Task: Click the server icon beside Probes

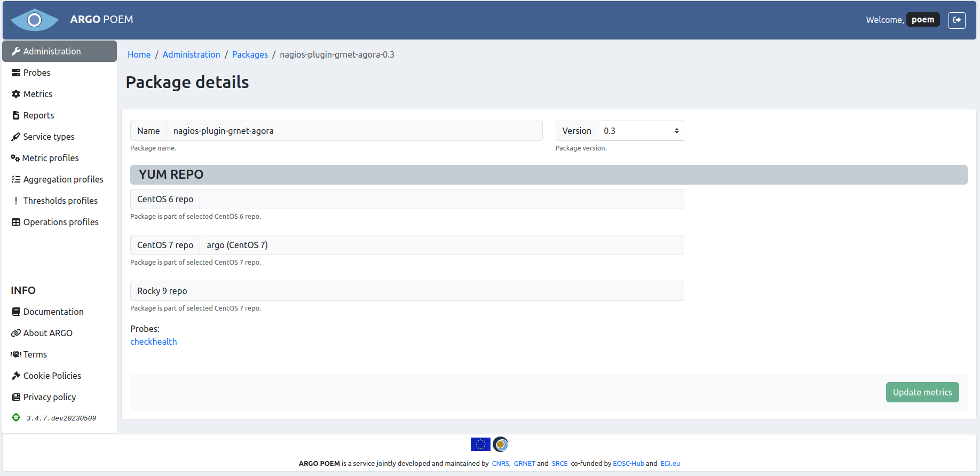Action: (16, 73)
